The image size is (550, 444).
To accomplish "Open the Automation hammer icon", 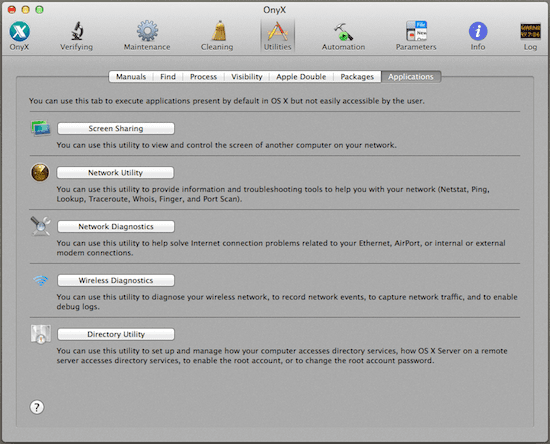I will click(343, 32).
